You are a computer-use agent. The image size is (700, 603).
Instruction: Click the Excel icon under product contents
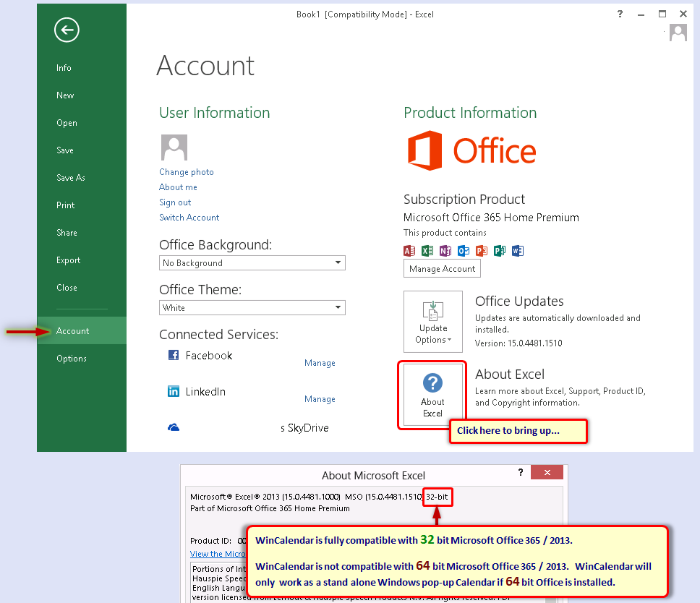tap(427, 251)
